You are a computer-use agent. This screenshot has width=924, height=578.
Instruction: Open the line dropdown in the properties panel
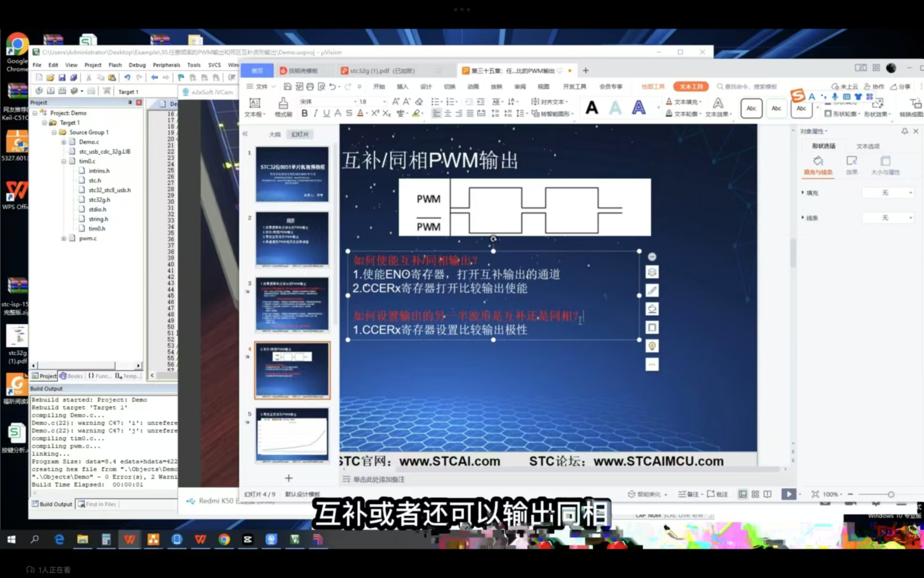[888, 218]
